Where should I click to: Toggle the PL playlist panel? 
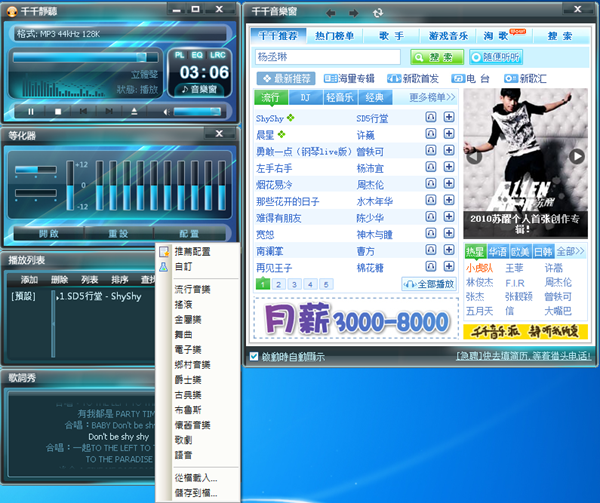point(180,54)
